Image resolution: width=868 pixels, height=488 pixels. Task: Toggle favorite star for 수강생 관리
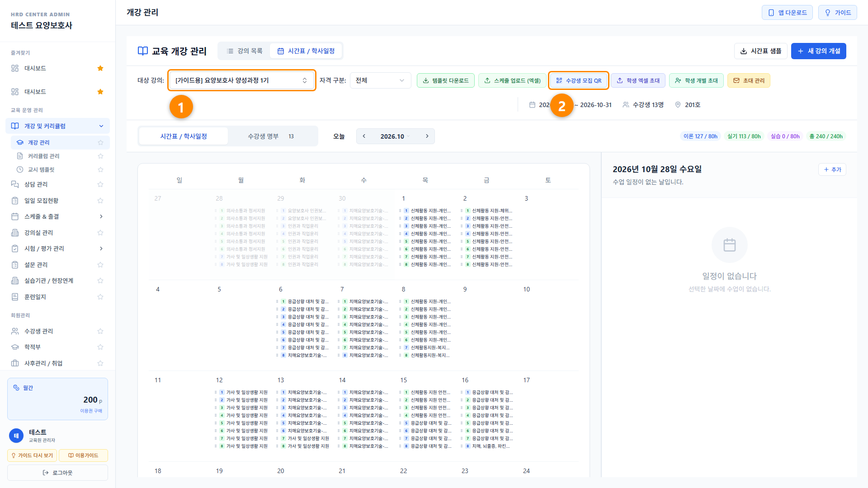[x=100, y=331]
